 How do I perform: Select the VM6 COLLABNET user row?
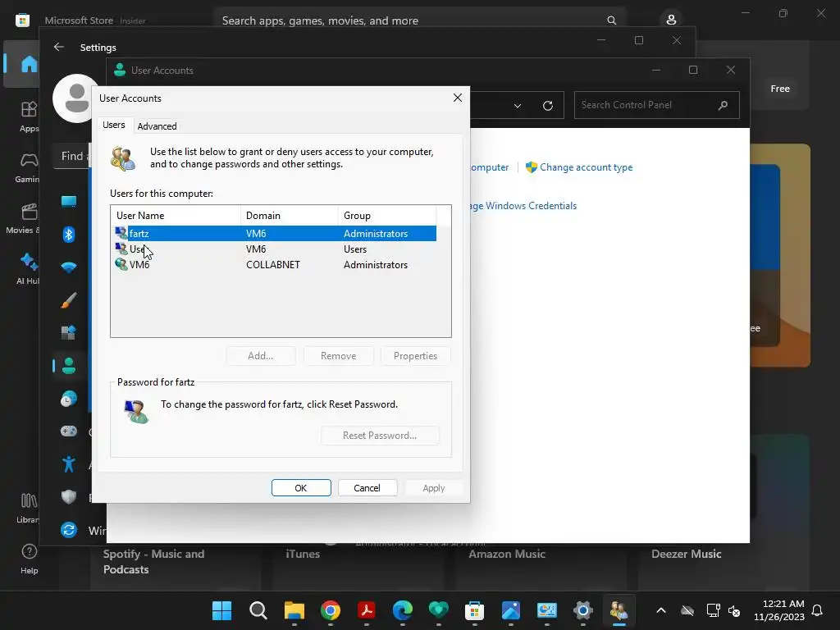(x=276, y=265)
